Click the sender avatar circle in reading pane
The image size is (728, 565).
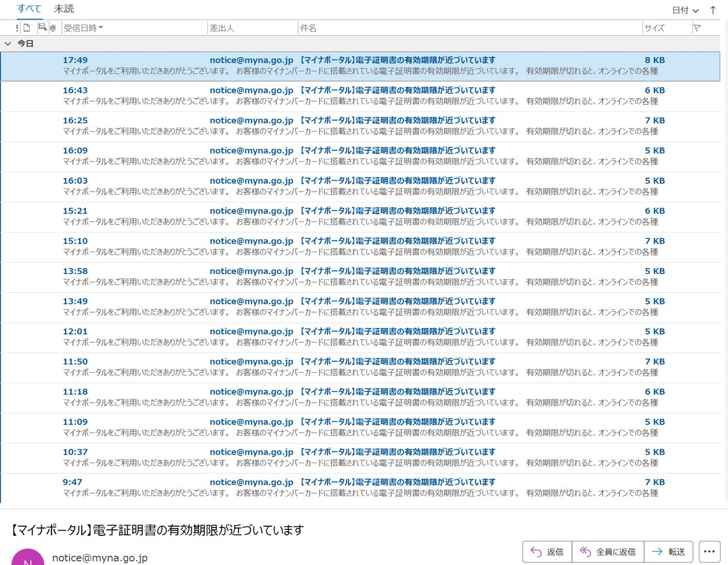click(28, 557)
